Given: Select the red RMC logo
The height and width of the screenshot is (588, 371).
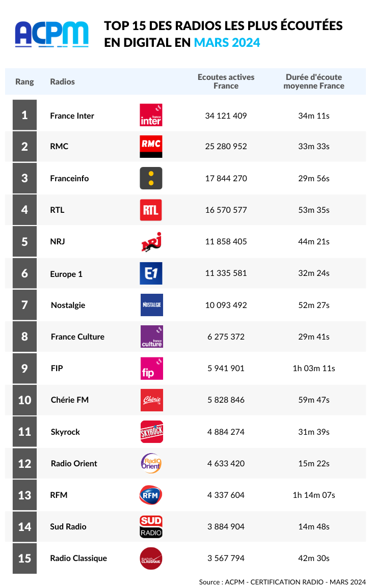Looking at the screenshot, I should coord(151,146).
